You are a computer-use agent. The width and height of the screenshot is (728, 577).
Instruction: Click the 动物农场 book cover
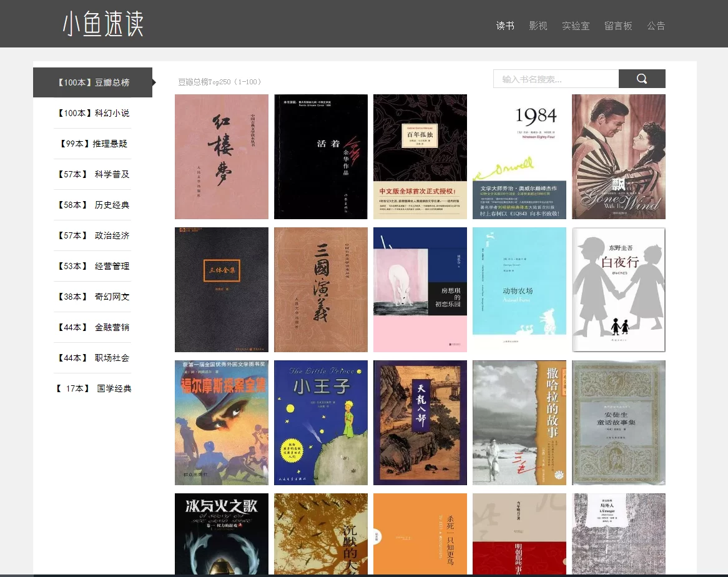[x=519, y=290]
